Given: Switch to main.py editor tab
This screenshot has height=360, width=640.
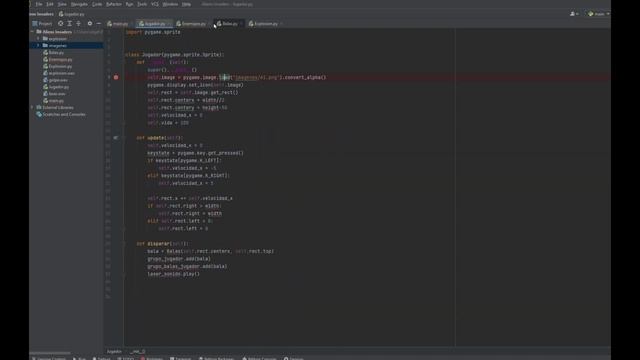Looking at the screenshot, I should [120, 24].
